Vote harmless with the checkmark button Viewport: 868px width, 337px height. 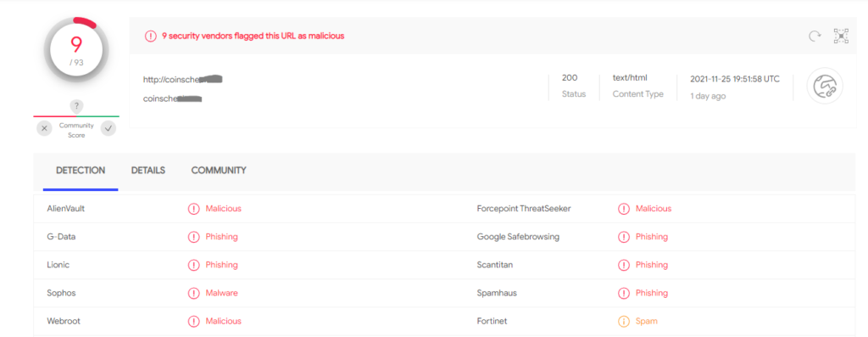point(108,128)
